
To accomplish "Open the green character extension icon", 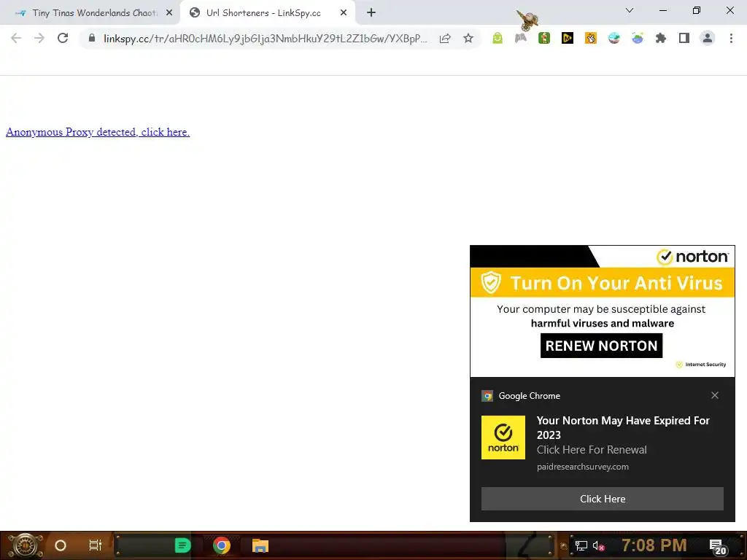I will [544, 38].
